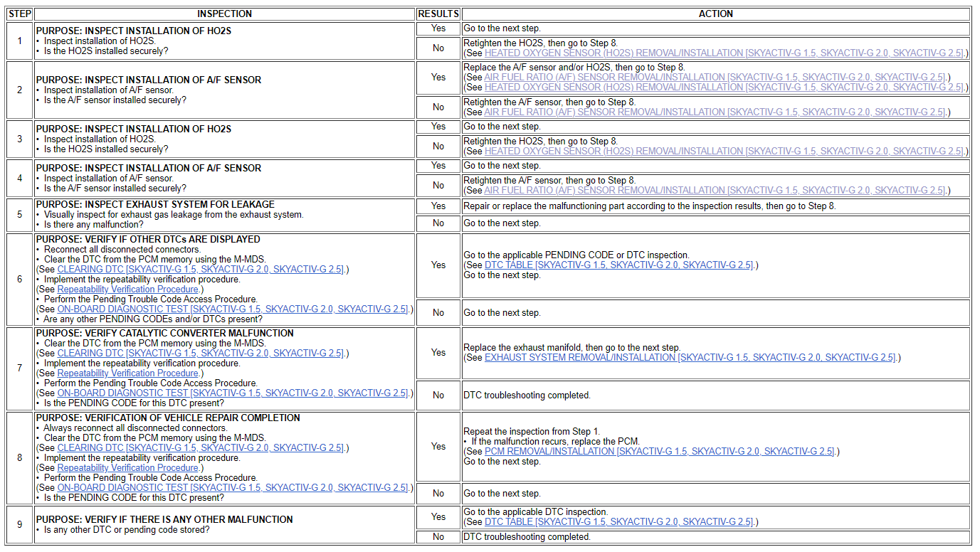Image resolution: width=980 pixels, height=552 pixels.
Task: Open CLEARING DTC link in Step 8
Action: coord(201,448)
